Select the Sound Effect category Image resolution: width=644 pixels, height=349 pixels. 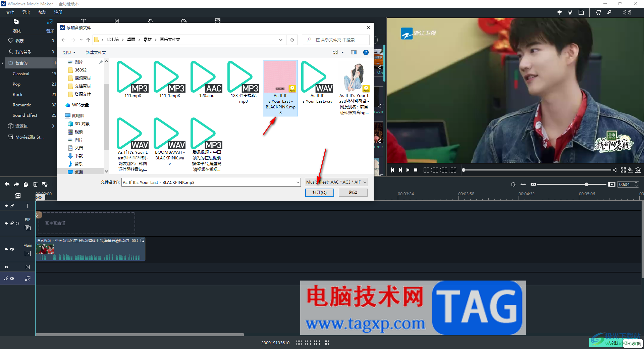[x=25, y=115]
